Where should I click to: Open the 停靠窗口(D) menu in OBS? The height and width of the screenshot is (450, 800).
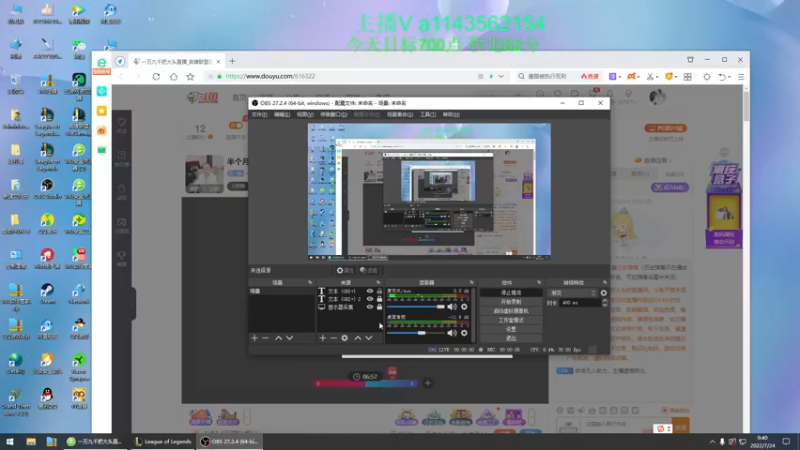[333, 114]
